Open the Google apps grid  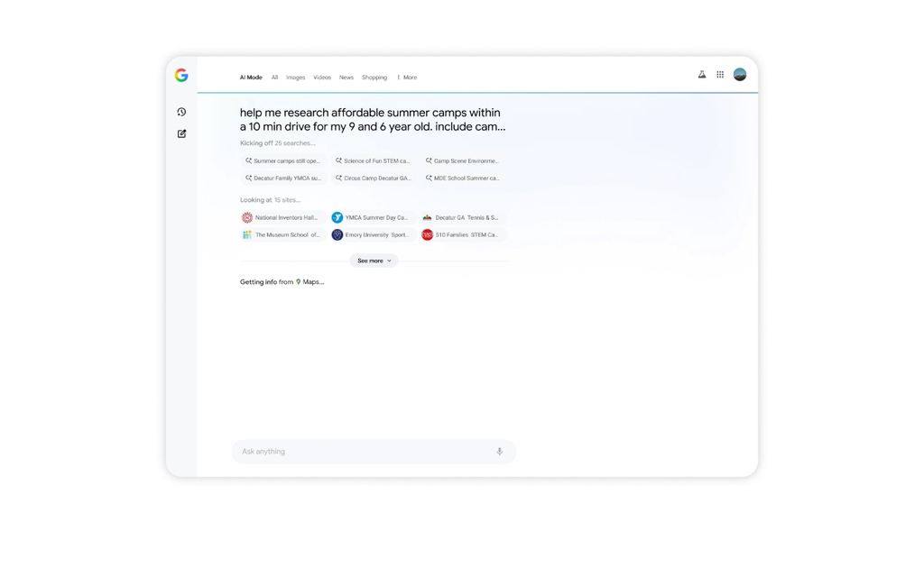(720, 75)
